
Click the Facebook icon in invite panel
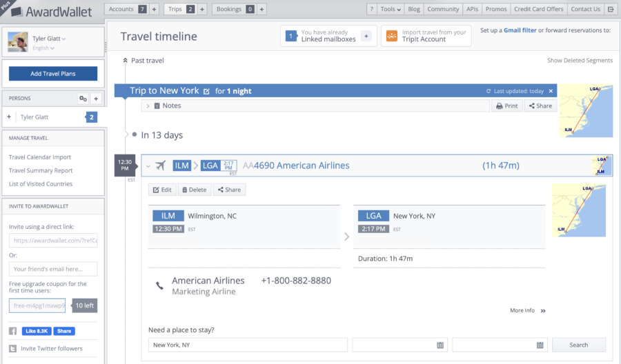click(x=12, y=331)
